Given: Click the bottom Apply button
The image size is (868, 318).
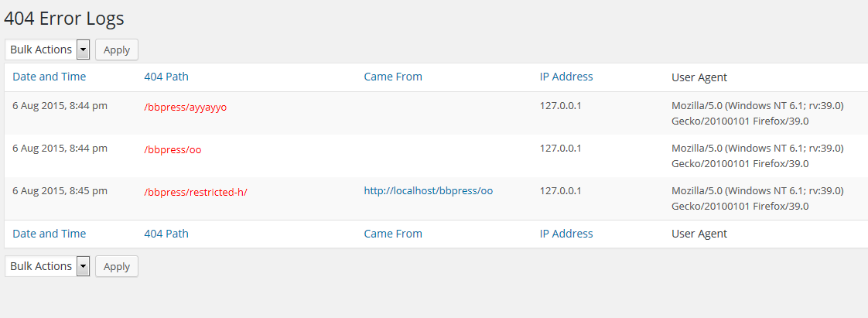Looking at the screenshot, I should pyautogui.click(x=117, y=266).
